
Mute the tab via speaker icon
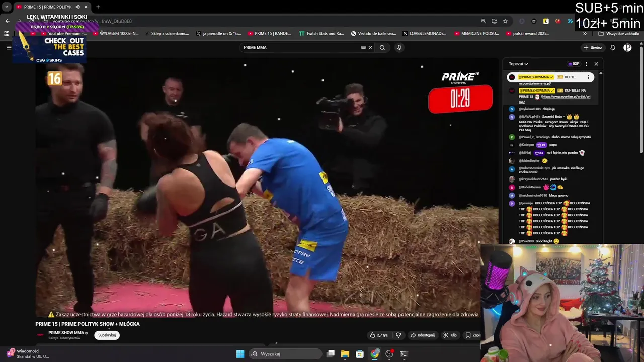[x=77, y=7]
